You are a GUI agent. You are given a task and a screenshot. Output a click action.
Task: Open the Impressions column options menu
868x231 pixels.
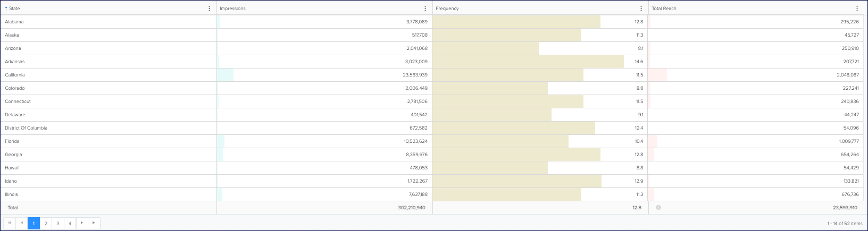coord(425,8)
